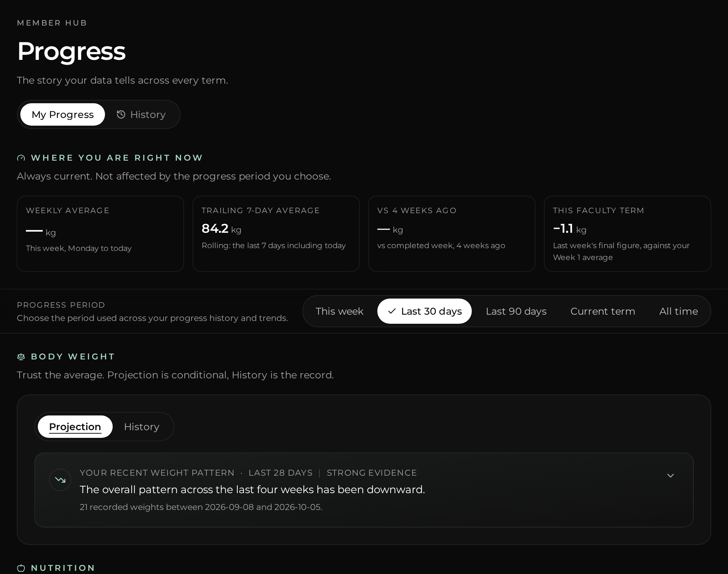Click the 21 recorded weights date range text
Screen dimensions: 728x574
tap(201, 507)
